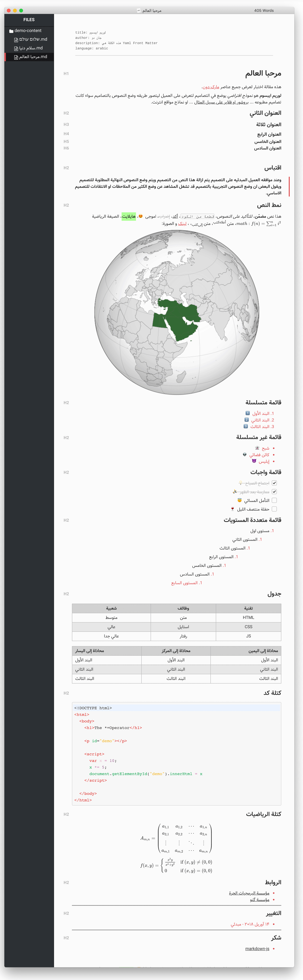Uncheck the ممارسة بعد الظهر task checkbox

(274, 491)
